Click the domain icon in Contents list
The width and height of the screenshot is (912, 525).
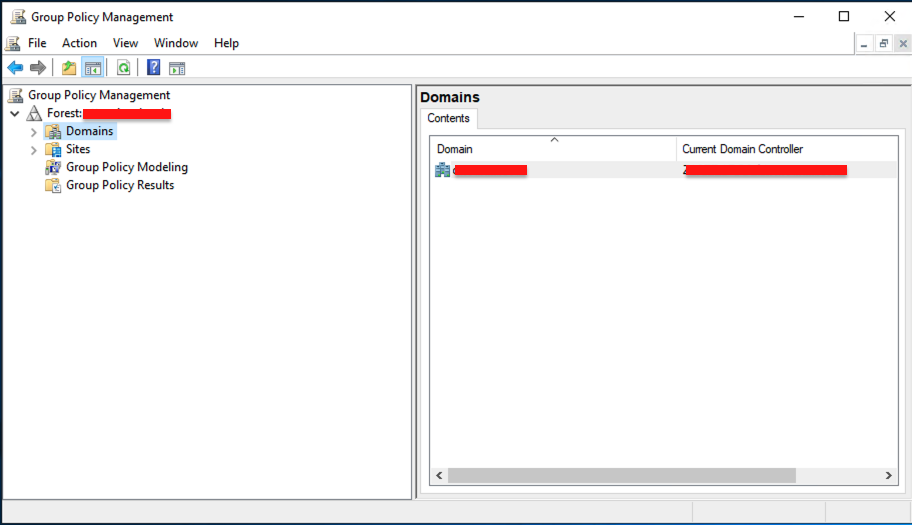[443, 170]
